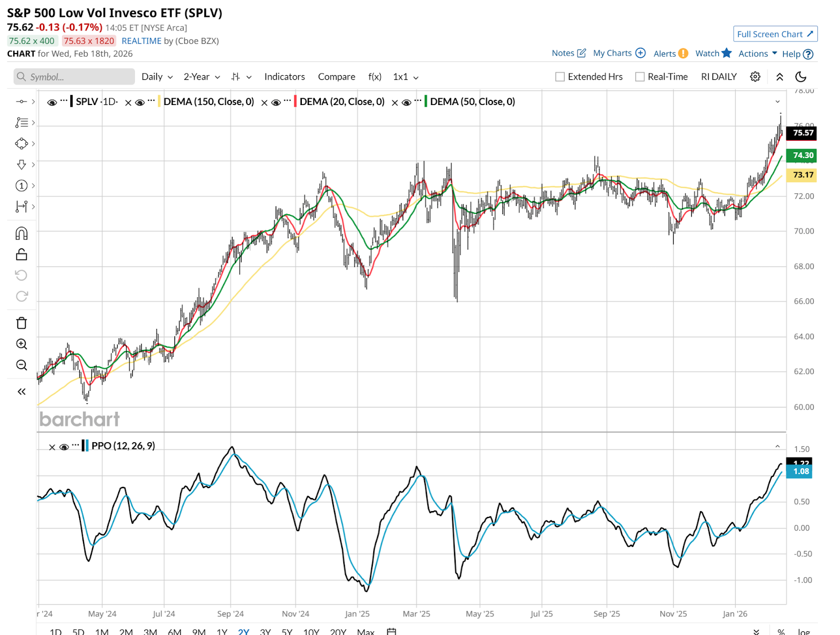Hide the PPO (12, 26, 9) indicator

coord(64,447)
